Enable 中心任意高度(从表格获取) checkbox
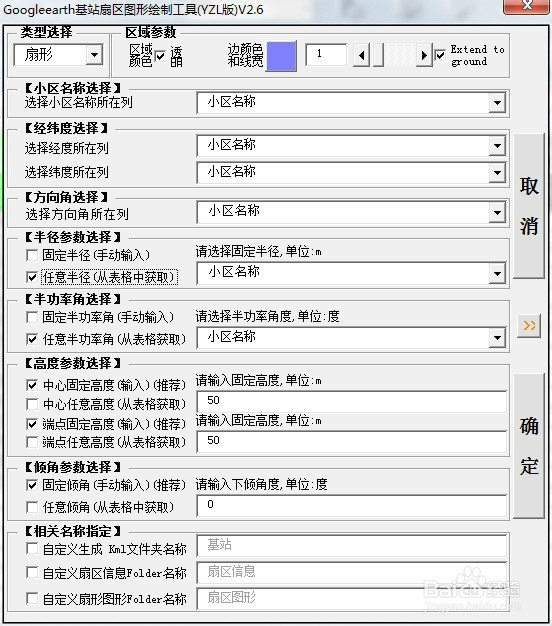 pyautogui.click(x=32, y=404)
